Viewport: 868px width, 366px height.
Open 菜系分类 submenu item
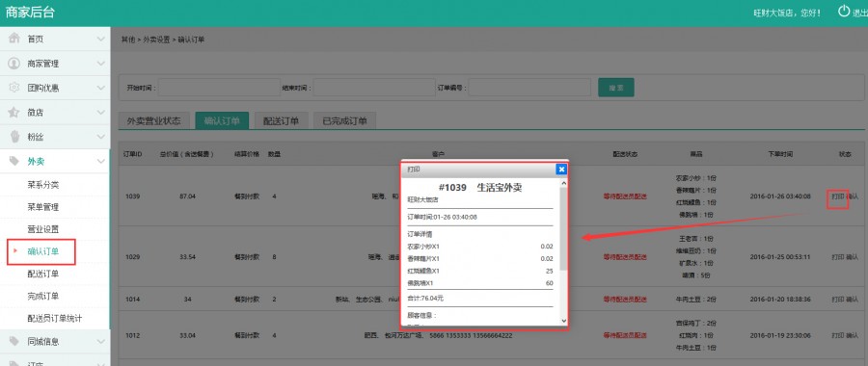43,185
